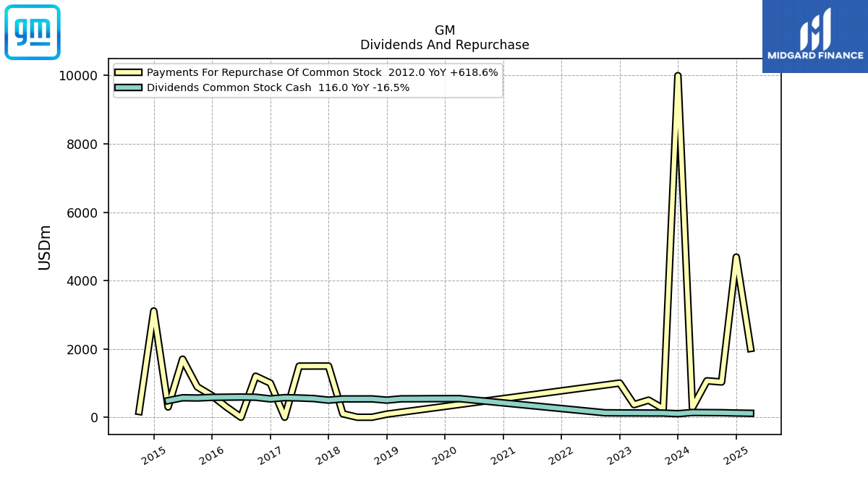Click the x-axis label 2025
Viewport: 868px width, 488px height.
[736, 455]
